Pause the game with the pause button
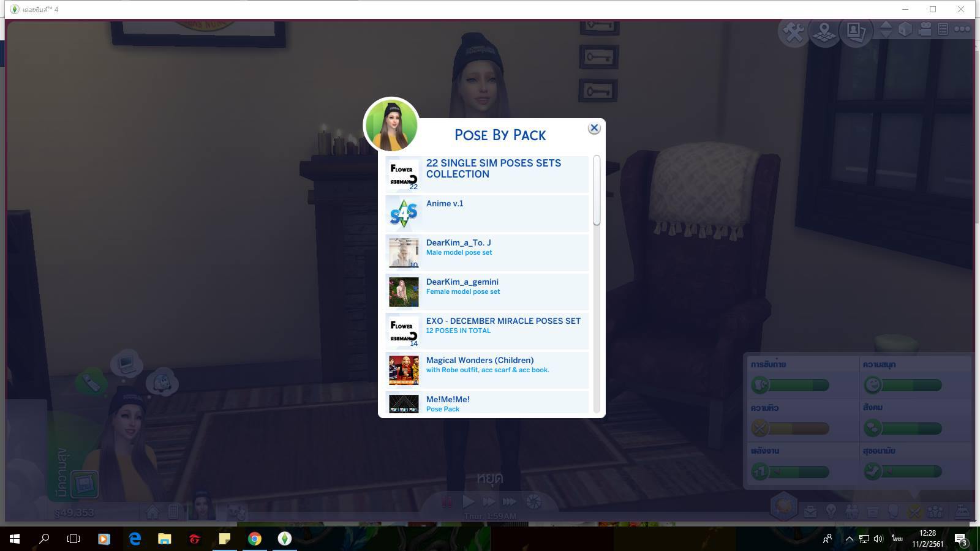Viewport: 980px width, 551px height. point(447,502)
